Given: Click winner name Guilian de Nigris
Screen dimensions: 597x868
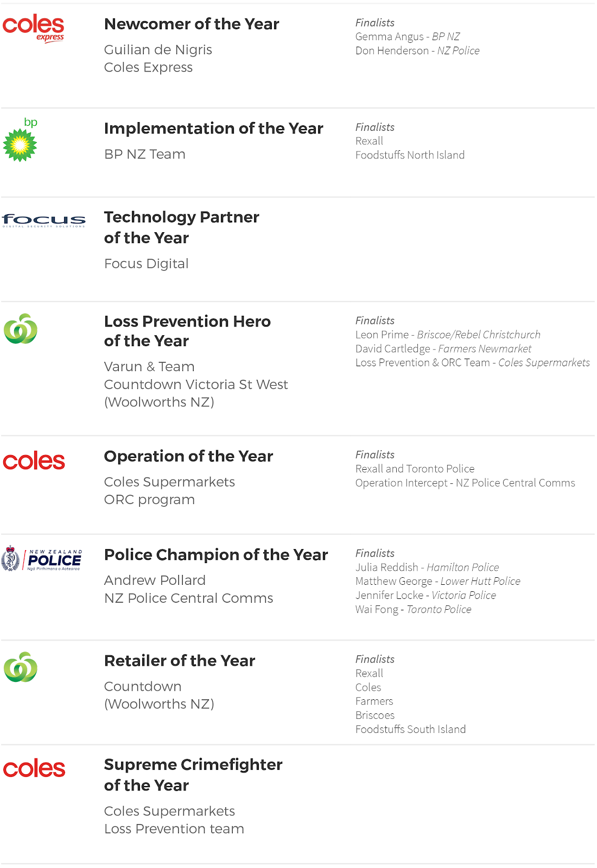Looking at the screenshot, I should coord(158,50).
